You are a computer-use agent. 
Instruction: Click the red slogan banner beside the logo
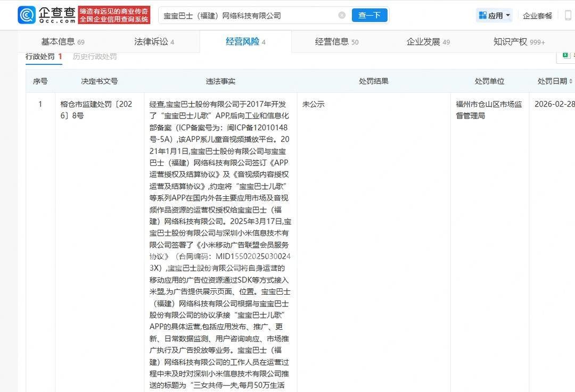(x=114, y=15)
